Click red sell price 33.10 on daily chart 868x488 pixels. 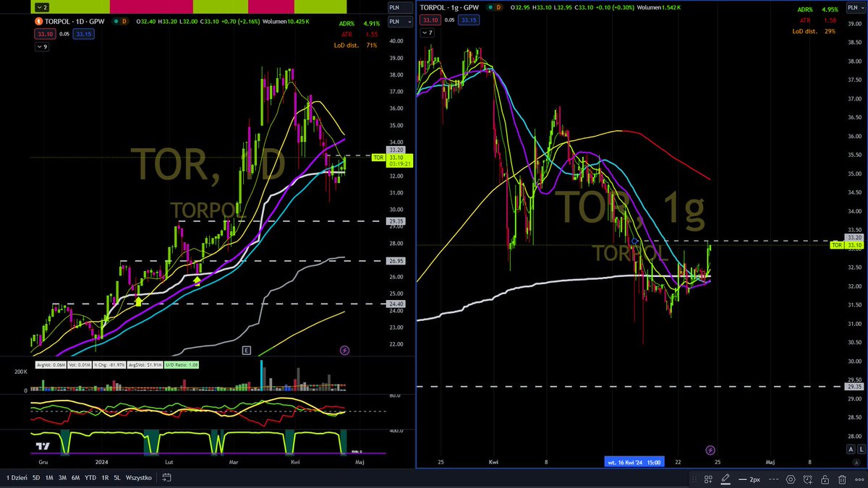[x=45, y=34]
